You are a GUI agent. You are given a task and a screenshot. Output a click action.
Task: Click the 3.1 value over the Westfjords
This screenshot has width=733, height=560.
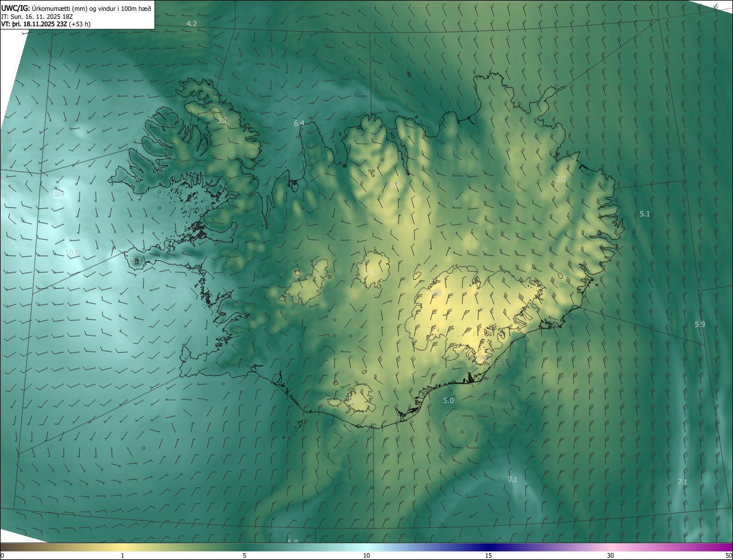point(222,121)
